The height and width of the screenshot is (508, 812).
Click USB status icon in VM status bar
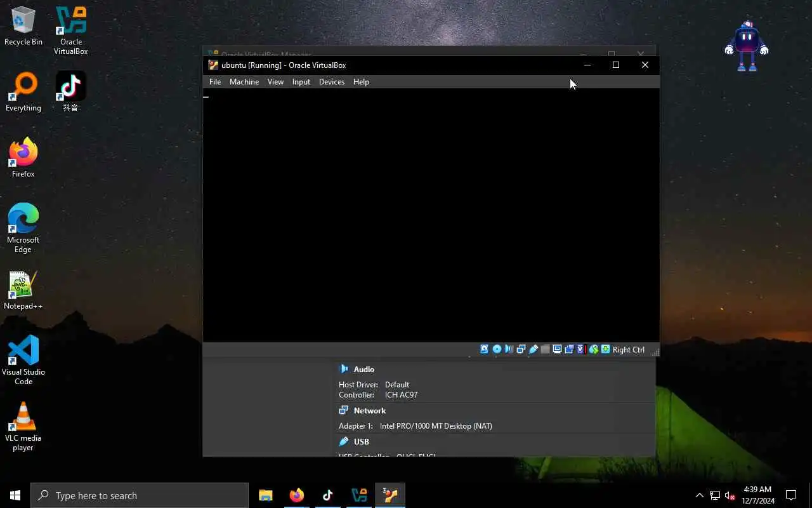(534, 349)
